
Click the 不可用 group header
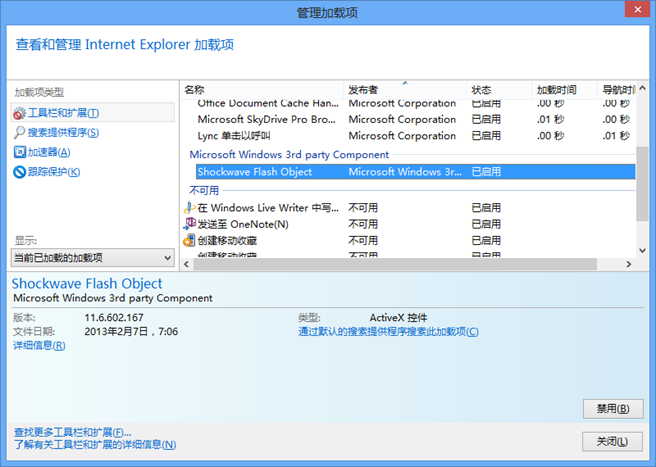tap(204, 190)
